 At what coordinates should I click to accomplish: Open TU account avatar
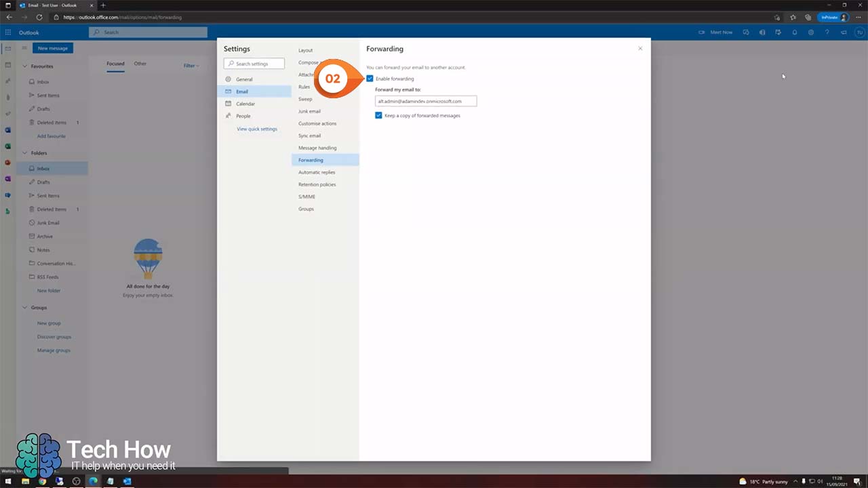coord(859,33)
